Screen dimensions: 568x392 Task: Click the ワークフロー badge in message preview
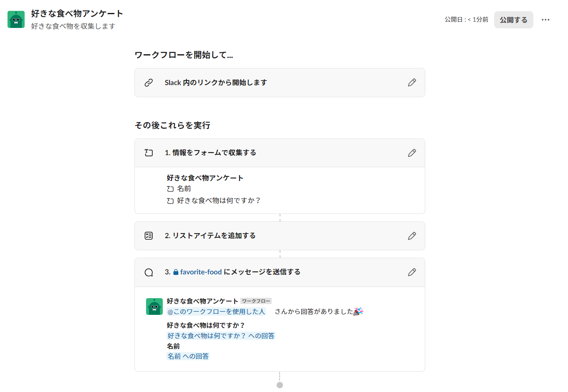click(x=256, y=301)
